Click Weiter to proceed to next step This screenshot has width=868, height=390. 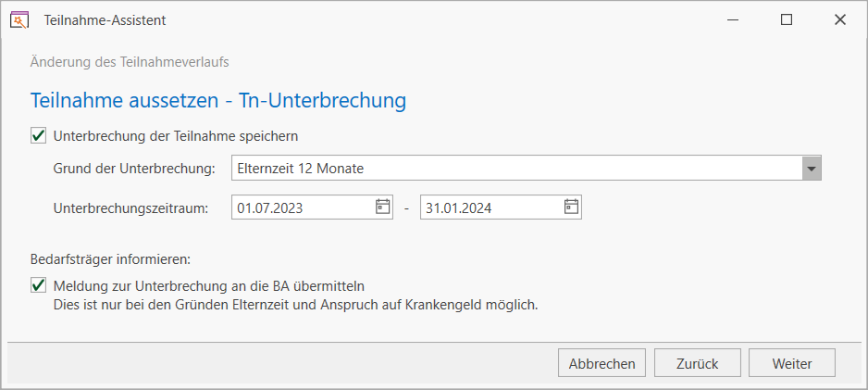pos(792,363)
